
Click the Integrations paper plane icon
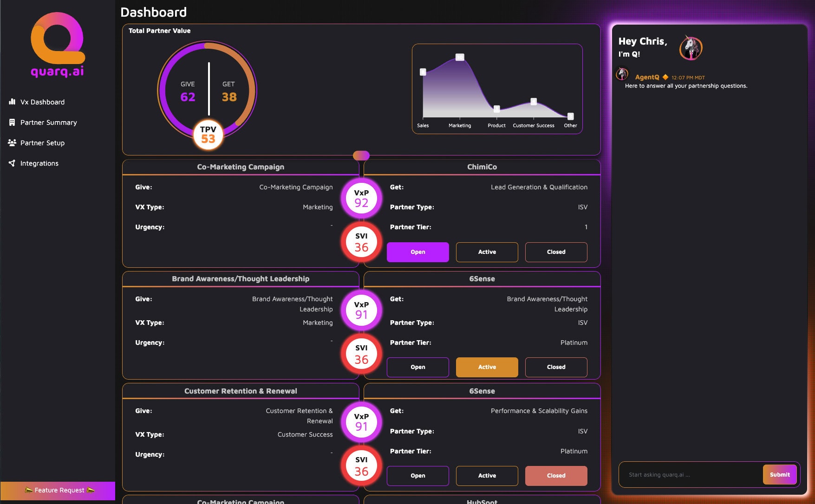click(x=12, y=163)
